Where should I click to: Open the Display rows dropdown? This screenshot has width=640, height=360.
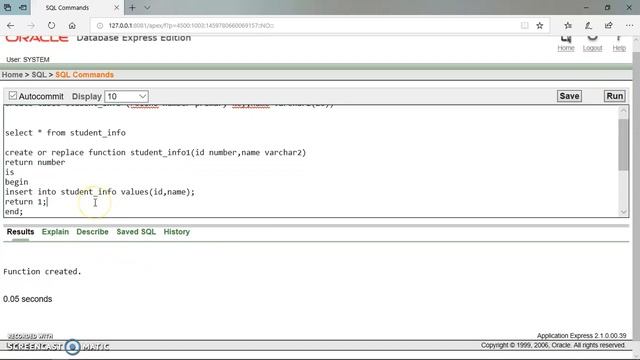click(x=126, y=96)
